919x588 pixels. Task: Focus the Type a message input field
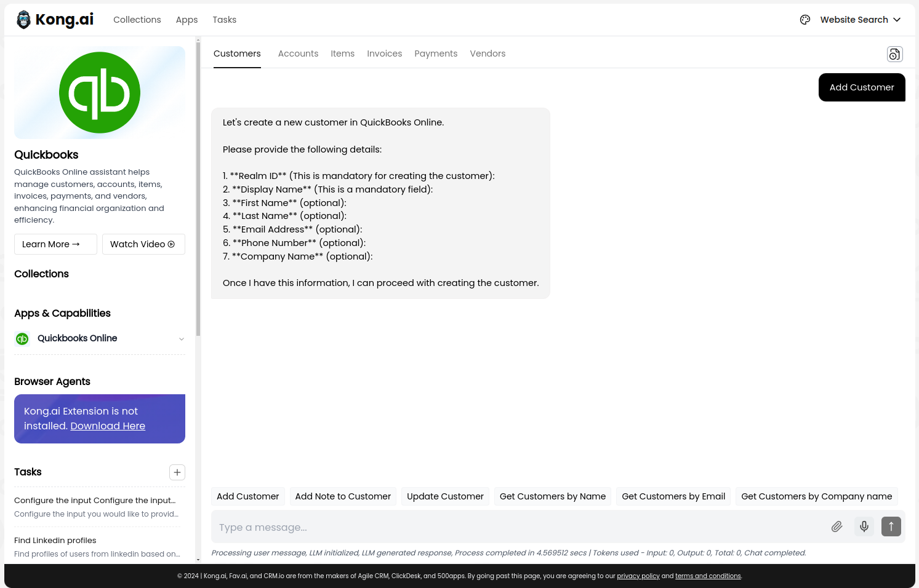tap(517, 527)
